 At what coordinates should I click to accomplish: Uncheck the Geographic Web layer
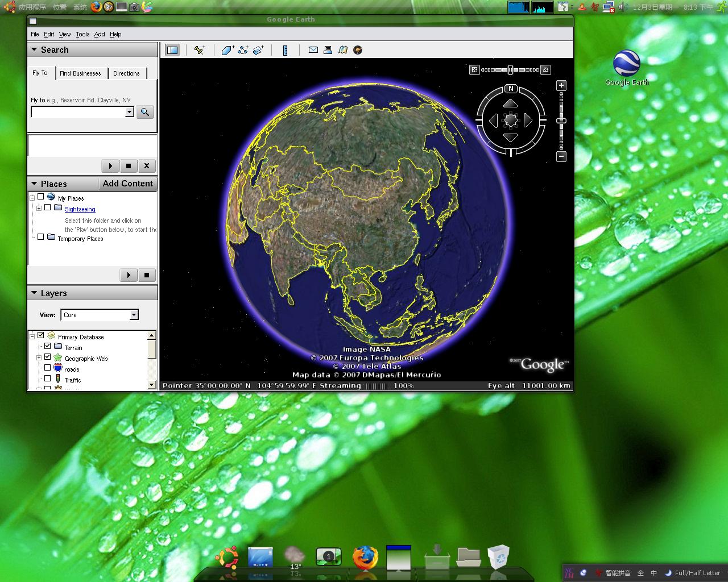pos(48,357)
